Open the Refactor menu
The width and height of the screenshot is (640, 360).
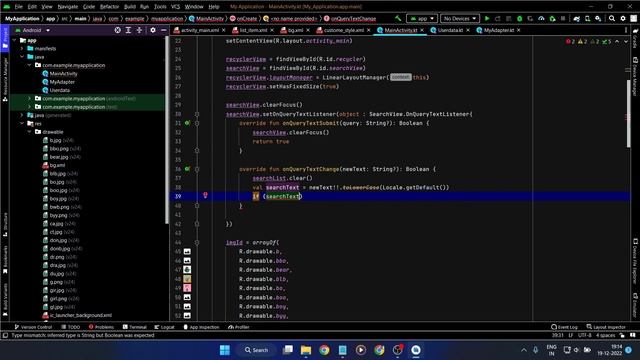[x=109, y=7]
